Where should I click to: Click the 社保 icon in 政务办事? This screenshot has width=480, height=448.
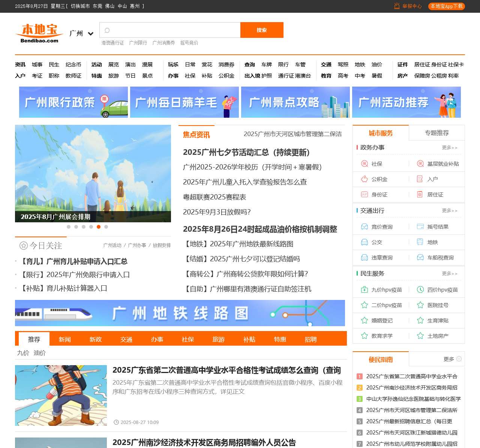364,164
